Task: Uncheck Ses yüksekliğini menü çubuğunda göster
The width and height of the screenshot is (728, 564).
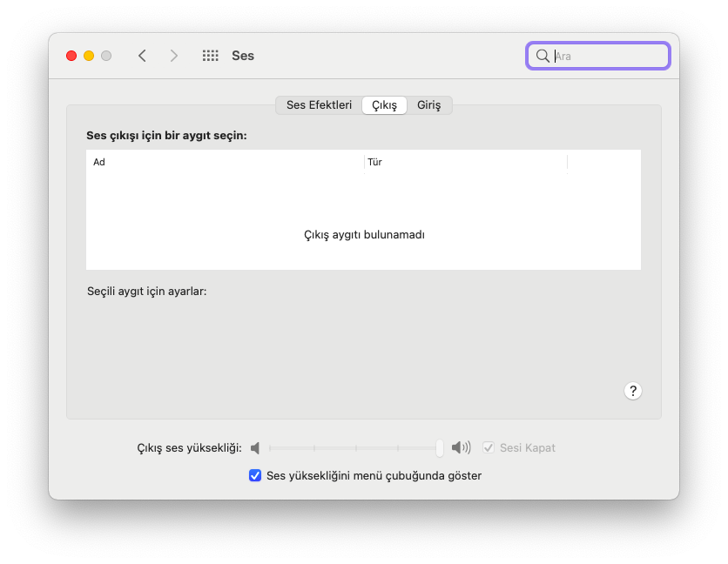Action: (x=255, y=476)
